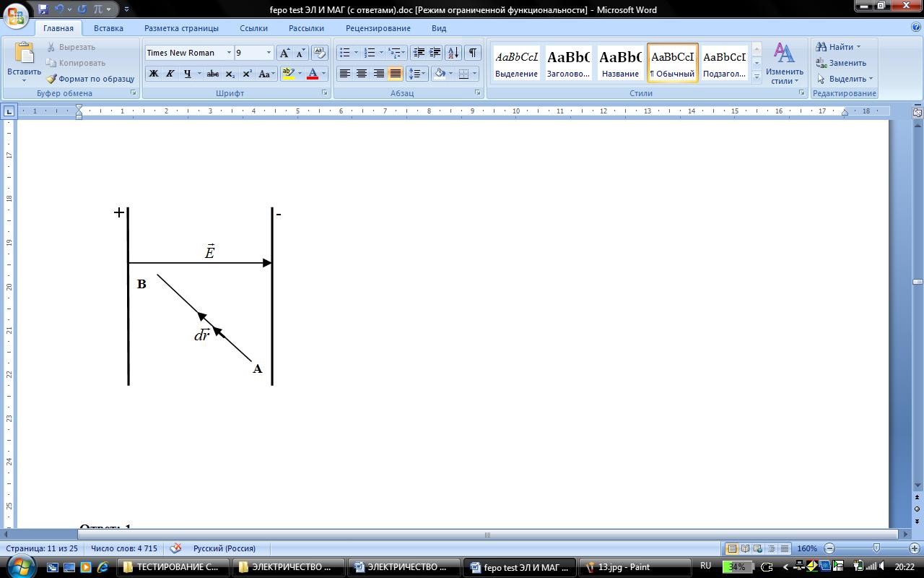Switch to Full Screen Reading view

[746, 548]
